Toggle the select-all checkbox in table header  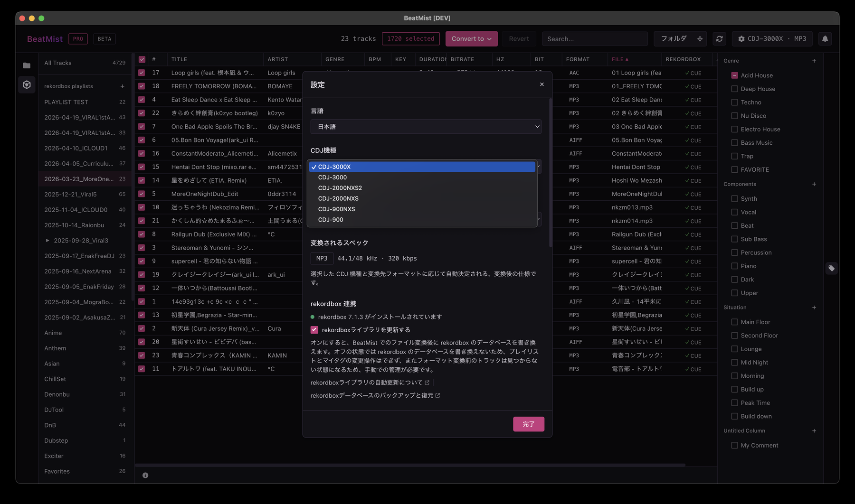tap(142, 59)
